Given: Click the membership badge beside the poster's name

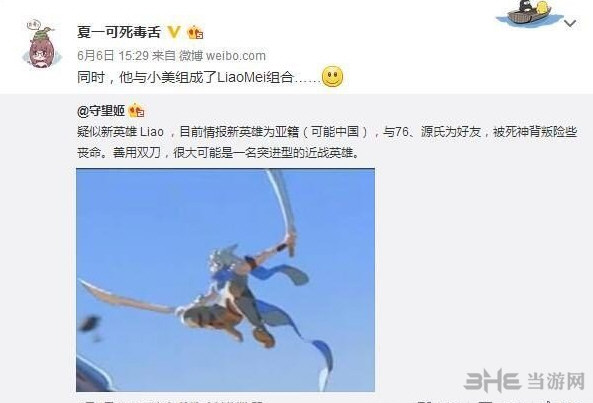Looking at the screenshot, I should [x=195, y=33].
